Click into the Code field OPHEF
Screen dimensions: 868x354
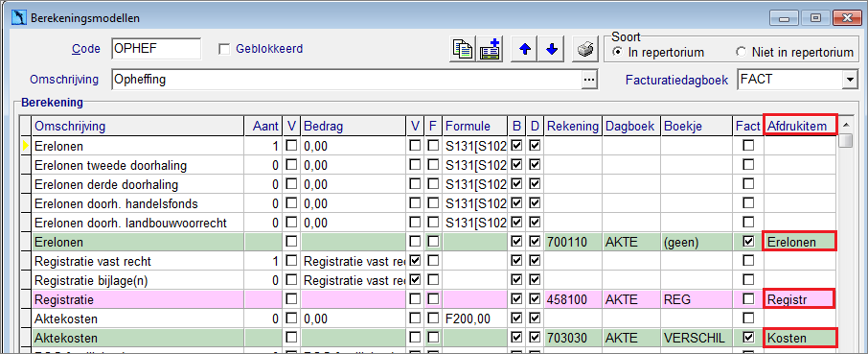coord(155,49)
